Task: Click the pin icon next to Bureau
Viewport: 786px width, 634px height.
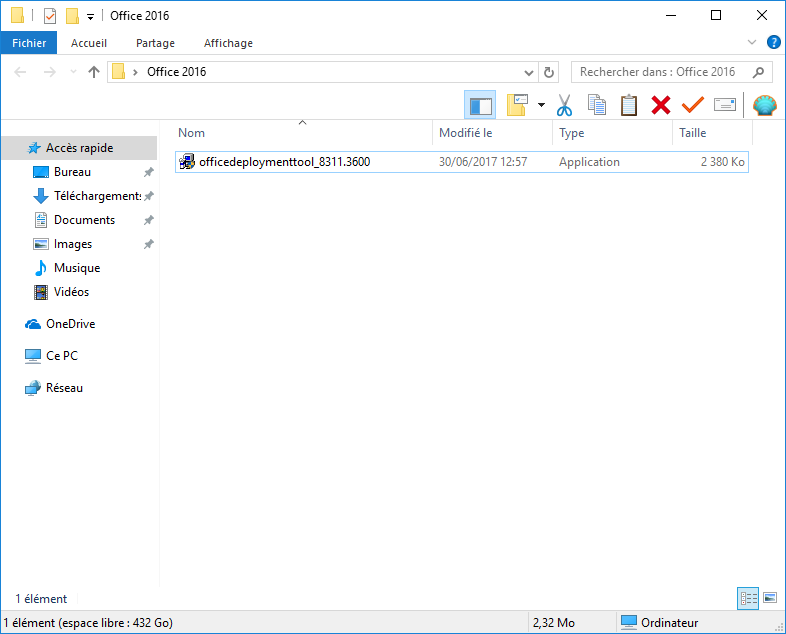Action: [x=148, y=172]
